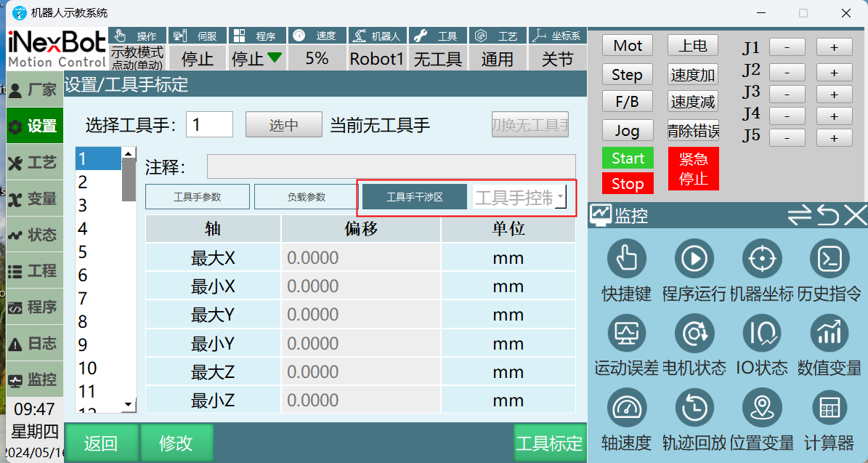Screen dimensions: 868x463
Task: Toggle the F/B direction button
Action: click(x=627, y=102)
